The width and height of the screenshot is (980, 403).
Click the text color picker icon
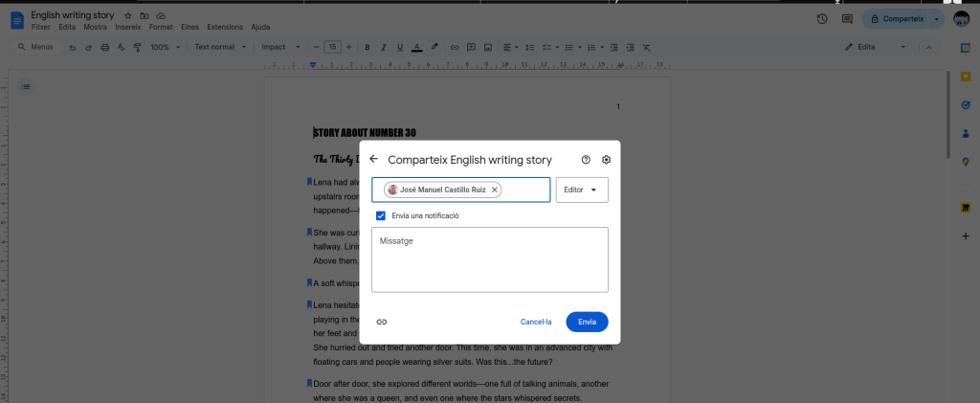click(416, 47)
